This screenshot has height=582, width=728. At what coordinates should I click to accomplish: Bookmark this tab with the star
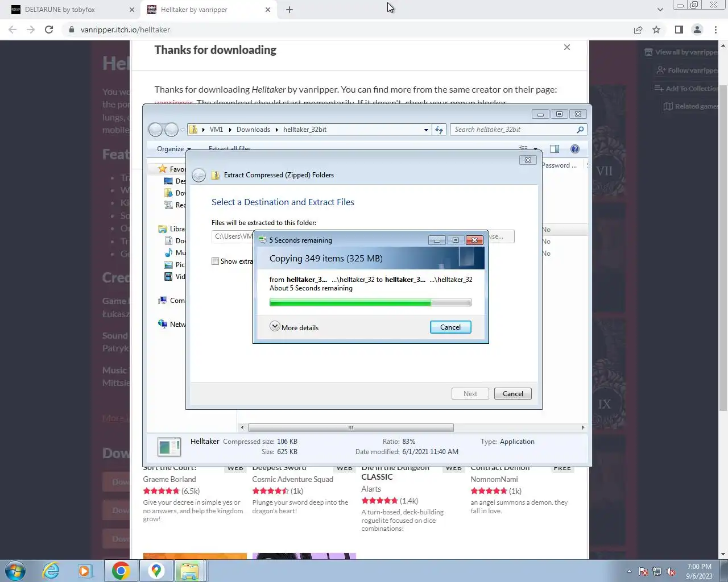pos(656,30)
